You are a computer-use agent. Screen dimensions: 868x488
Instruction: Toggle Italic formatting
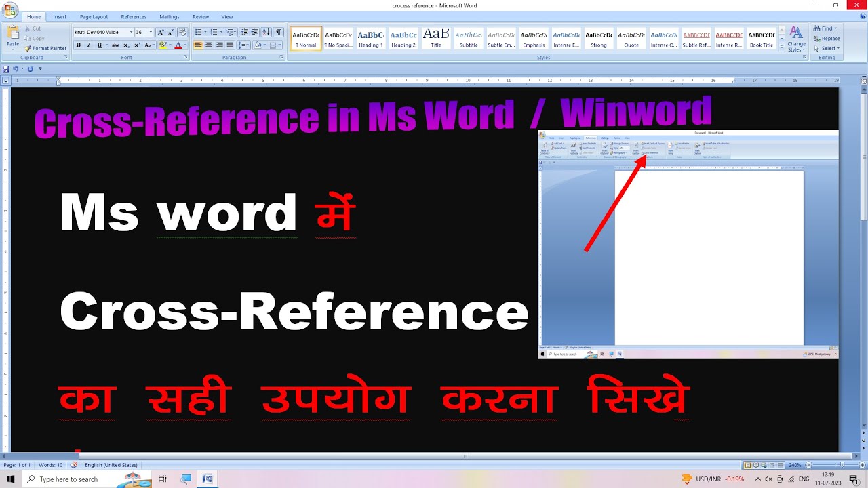point(88,45)
